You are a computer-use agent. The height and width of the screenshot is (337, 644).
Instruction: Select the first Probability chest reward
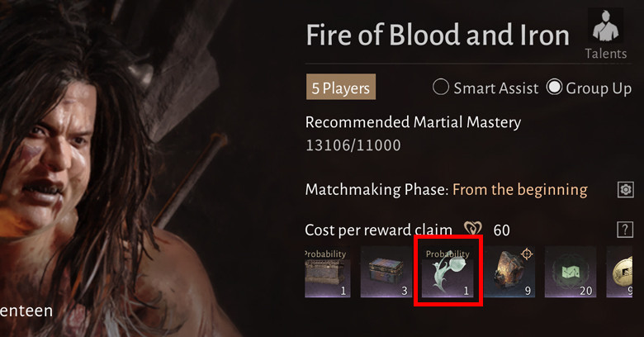click(327, 272)
